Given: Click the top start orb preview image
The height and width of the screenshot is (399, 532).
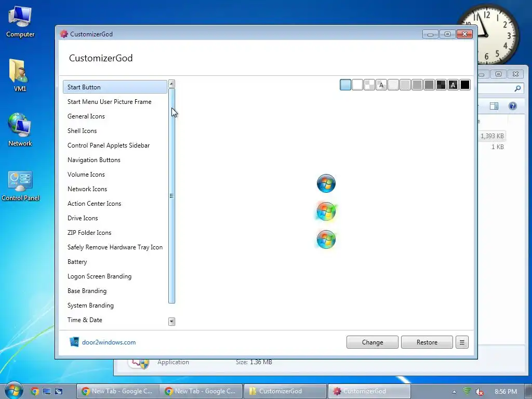Looking at the screenshot, I should tap(326, 183).
